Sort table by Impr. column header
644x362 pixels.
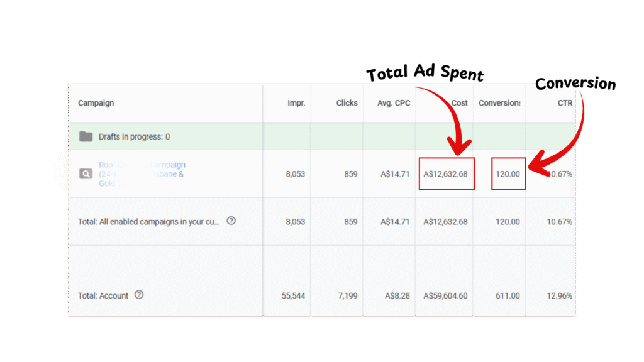(296, 103)
